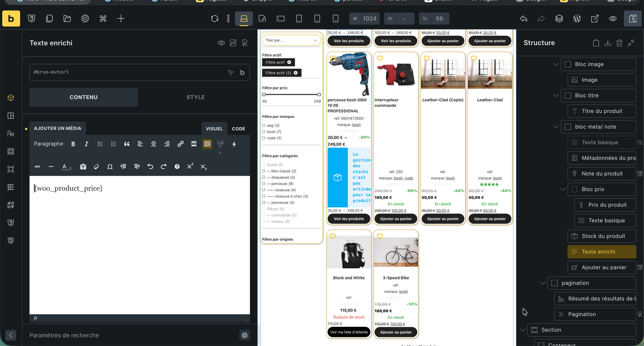This screenshot has width=644, height=346.
Task: Click the AJOUTER UN MÉDIA button
Action: [x=57, y=128]
